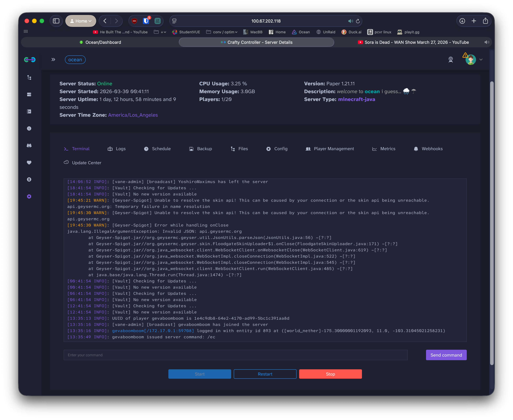Image resolution: width=513 pixels, height=420 pixels.
Task: Open the Backup tab
Action: click(x=200, y=149)
